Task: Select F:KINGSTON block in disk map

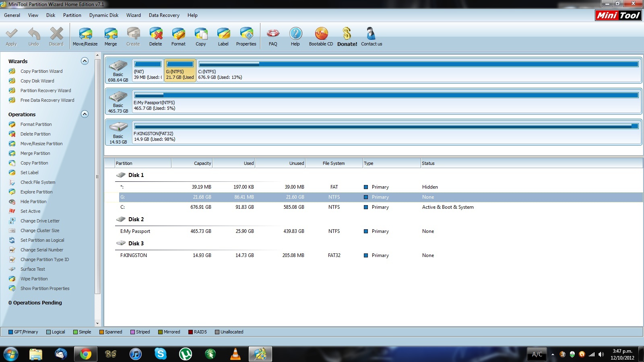Action: pyautogui.click(x=386, y=132)
